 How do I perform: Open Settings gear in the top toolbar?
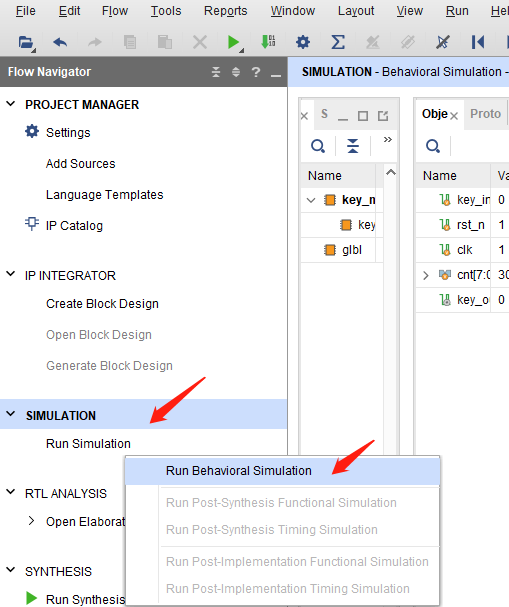point(303,42)
